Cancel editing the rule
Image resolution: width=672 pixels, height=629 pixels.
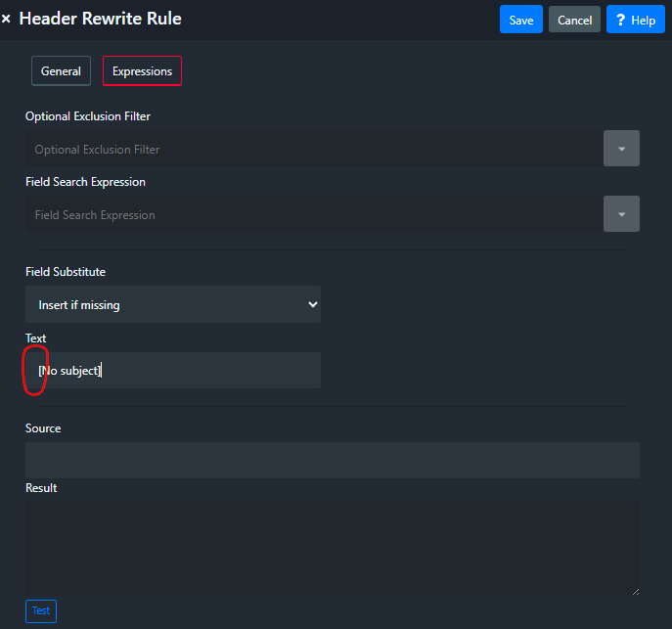click(x=574, y=20)
